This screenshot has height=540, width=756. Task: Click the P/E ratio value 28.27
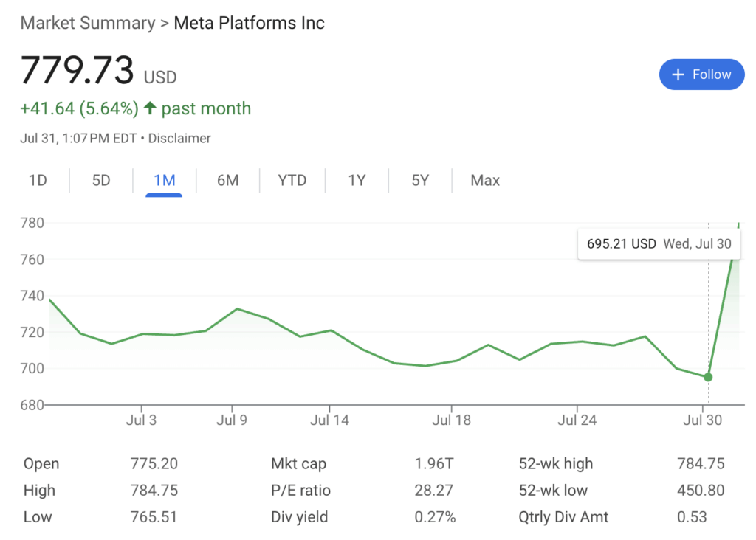point(434,491)
